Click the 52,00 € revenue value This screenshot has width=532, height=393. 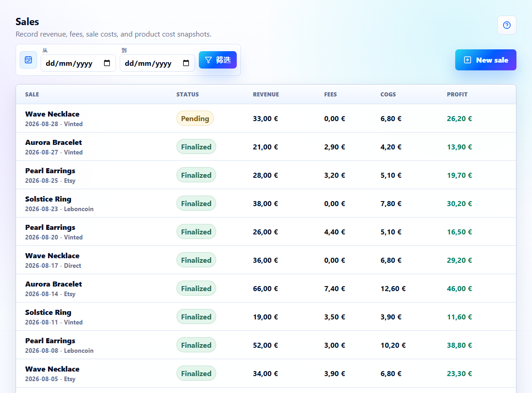click(x=266, y=345)
